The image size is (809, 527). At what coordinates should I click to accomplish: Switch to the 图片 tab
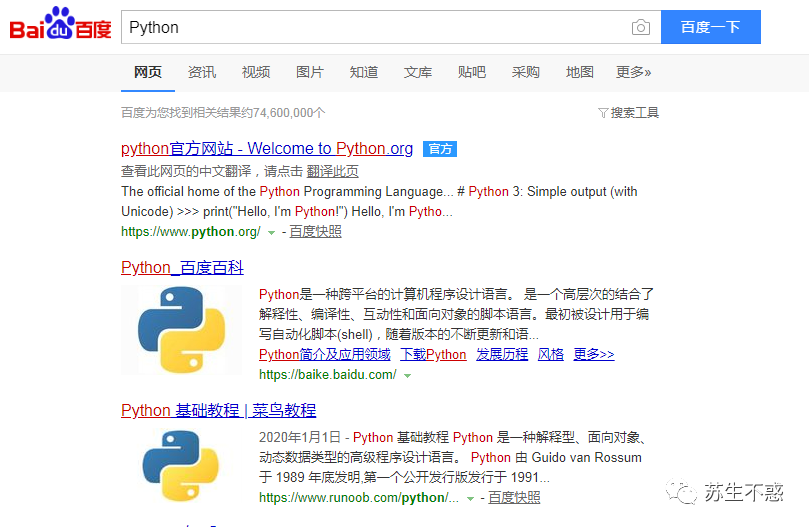310,72
